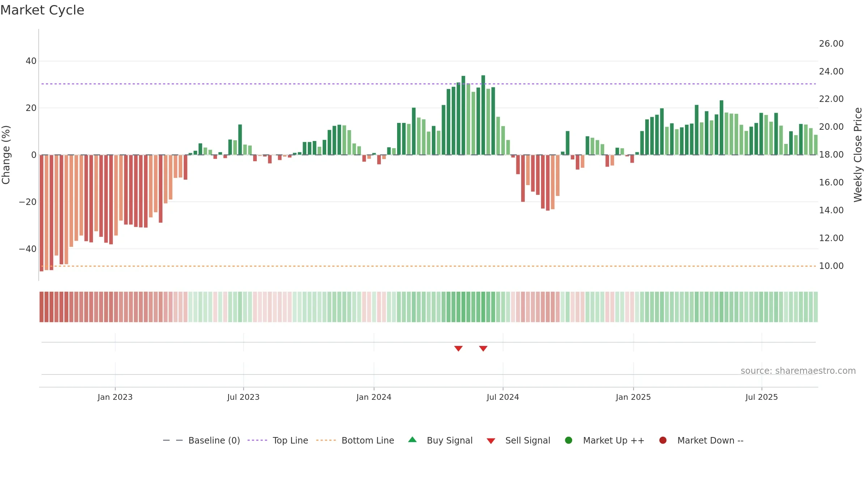Click the Jan 2025 axis label
Screen dimensions: 868x488
coord(633,397)
